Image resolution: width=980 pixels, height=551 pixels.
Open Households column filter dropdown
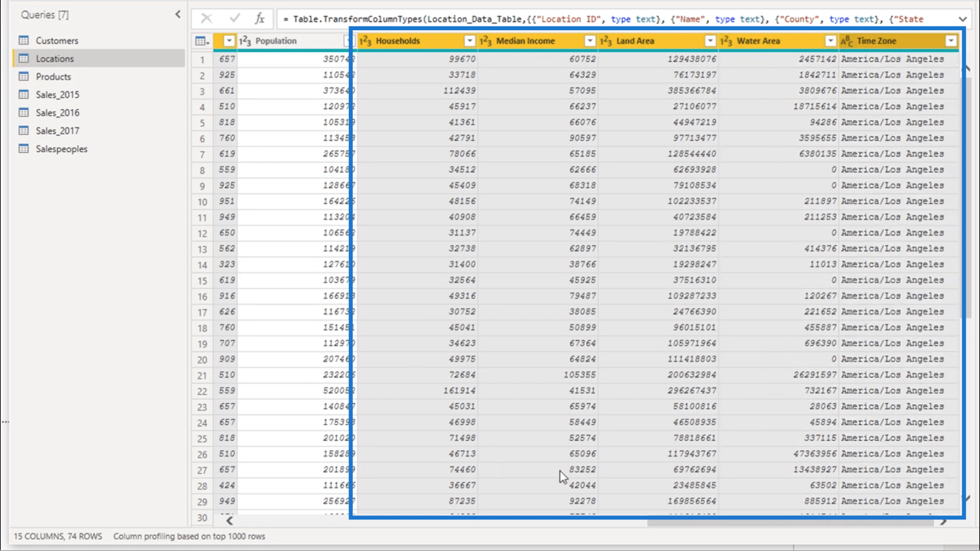click(469, 41)
